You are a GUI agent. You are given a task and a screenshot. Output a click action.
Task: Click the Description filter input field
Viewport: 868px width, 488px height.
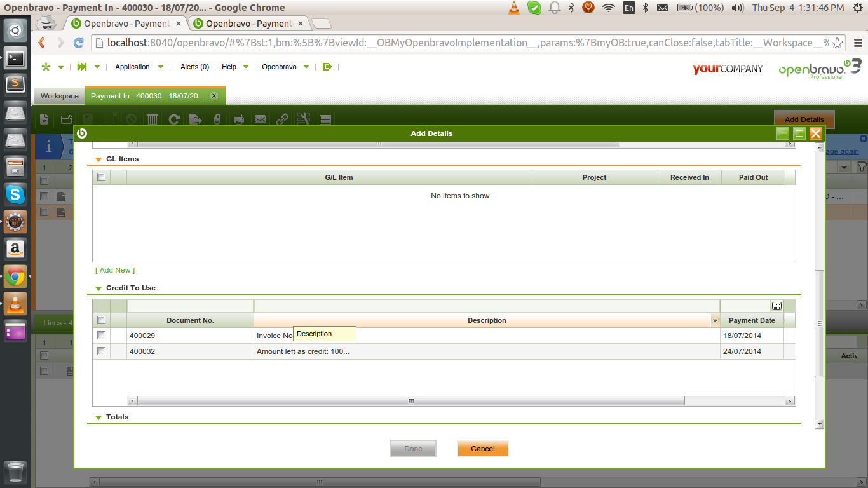(487, 306)
